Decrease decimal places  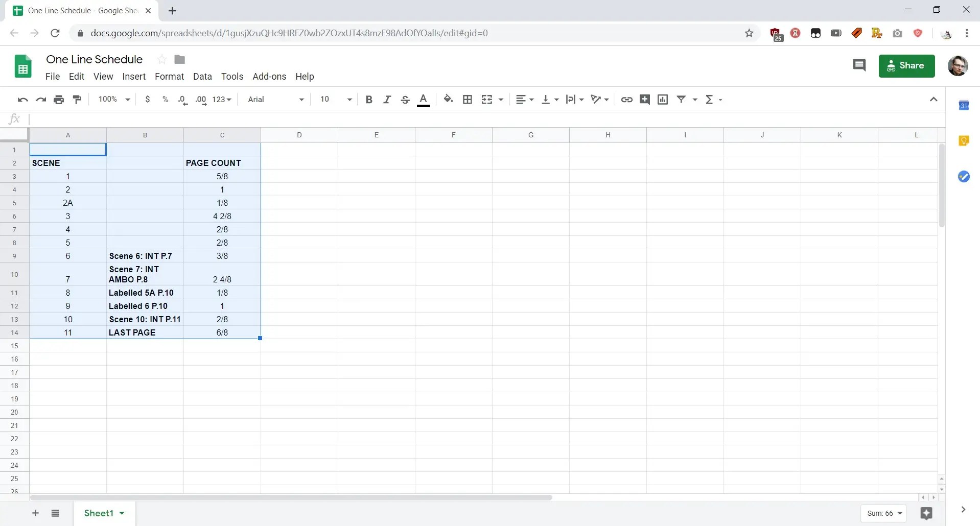(182, 100)
